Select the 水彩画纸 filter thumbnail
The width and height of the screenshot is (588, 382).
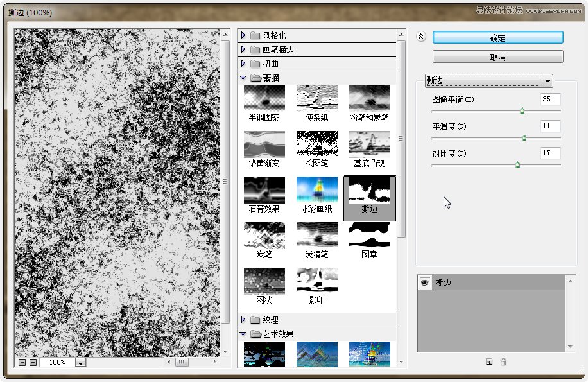point(317,189)
